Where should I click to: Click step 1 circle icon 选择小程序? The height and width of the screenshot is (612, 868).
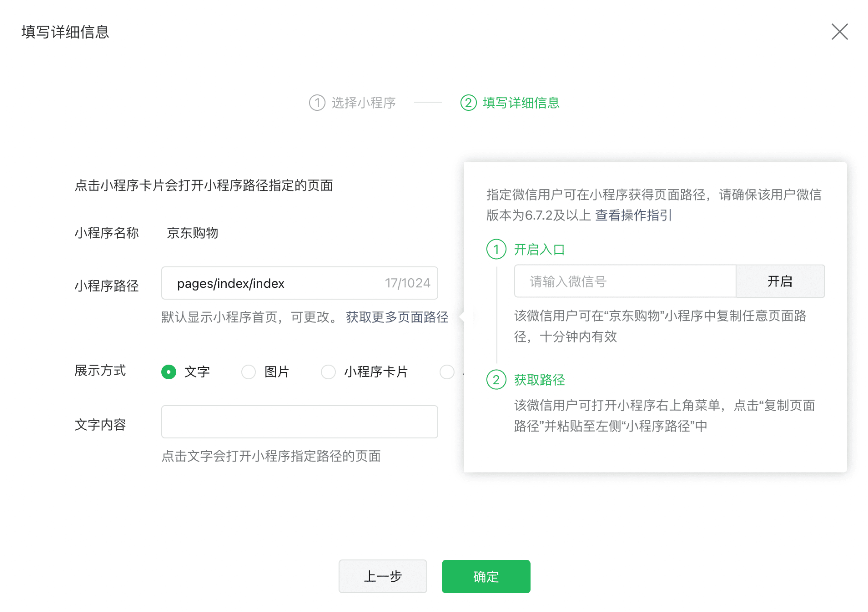tap(317, 103)
